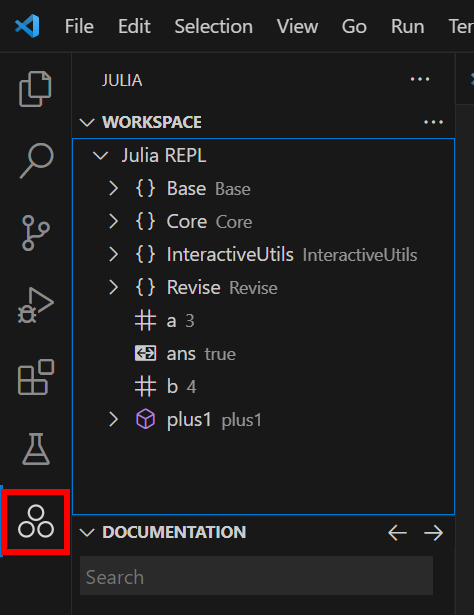Image resolution: width=474 pixels, height=615 pixels.
Task: Select variable a with value 3
Action: (263, 320)
